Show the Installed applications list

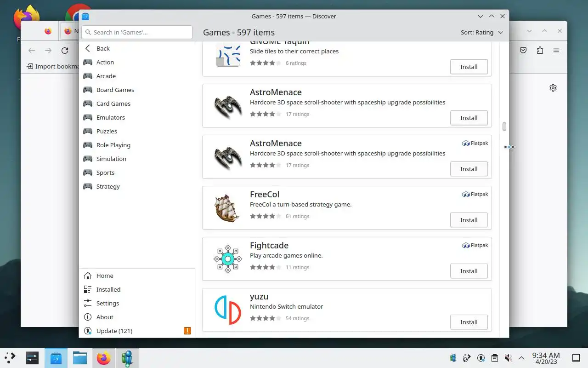tap(137, 289)
